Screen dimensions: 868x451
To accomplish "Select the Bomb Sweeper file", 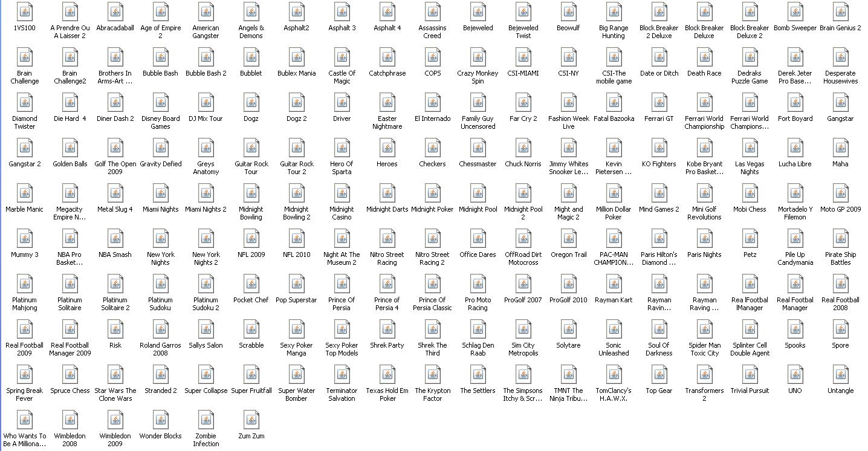I will point(795,12).
